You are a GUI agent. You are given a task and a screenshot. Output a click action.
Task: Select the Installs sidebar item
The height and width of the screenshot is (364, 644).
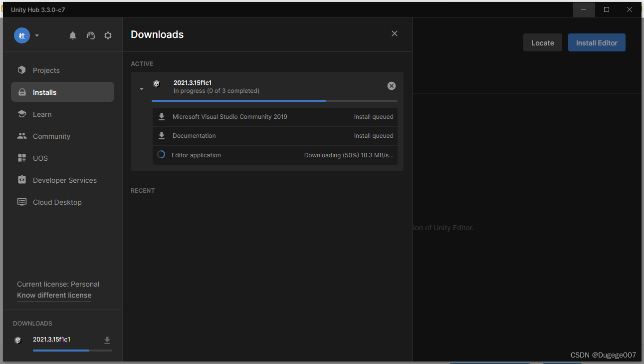[62, 92]
